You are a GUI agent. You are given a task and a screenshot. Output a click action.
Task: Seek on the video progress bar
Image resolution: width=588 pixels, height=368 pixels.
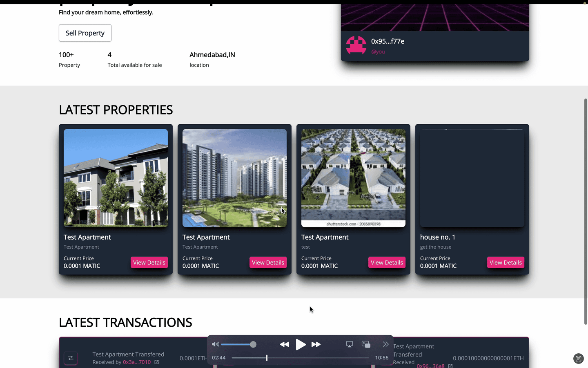coord(300,358)
